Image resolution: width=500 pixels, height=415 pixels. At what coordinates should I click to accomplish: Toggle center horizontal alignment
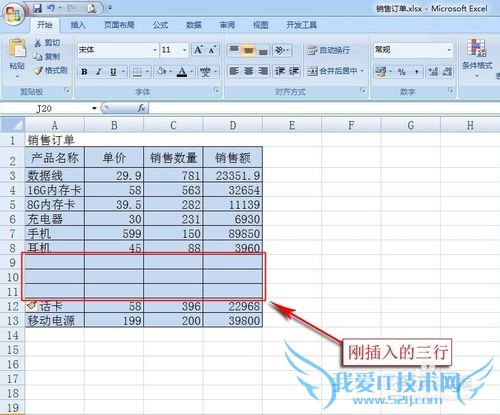coord(249,71)
